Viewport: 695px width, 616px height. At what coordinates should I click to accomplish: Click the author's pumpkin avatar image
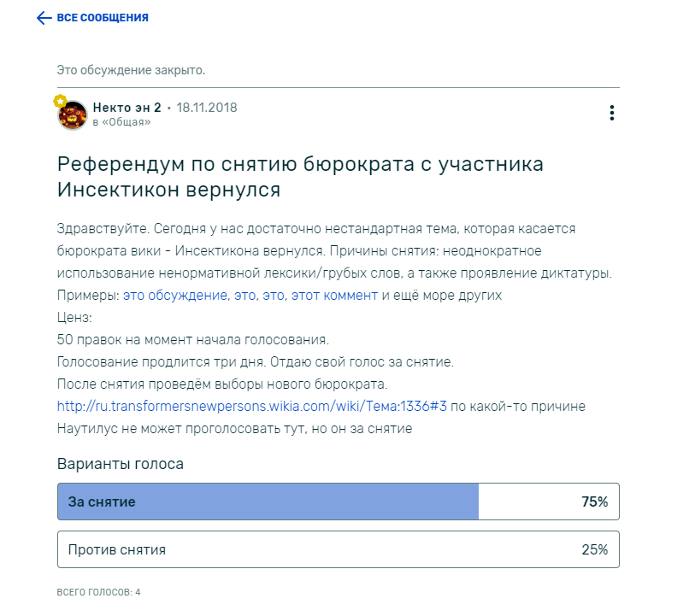[x=73, y=115]
